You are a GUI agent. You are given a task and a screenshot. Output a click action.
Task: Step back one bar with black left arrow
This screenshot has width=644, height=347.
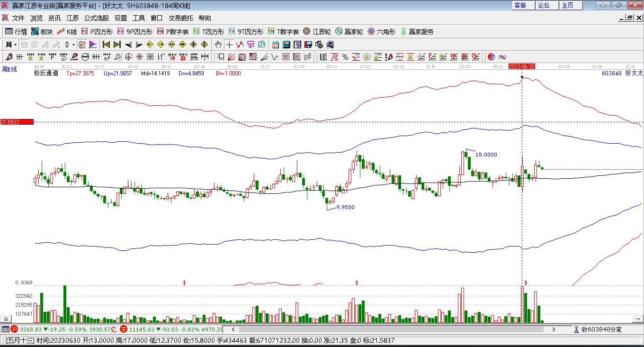(128, 45)
